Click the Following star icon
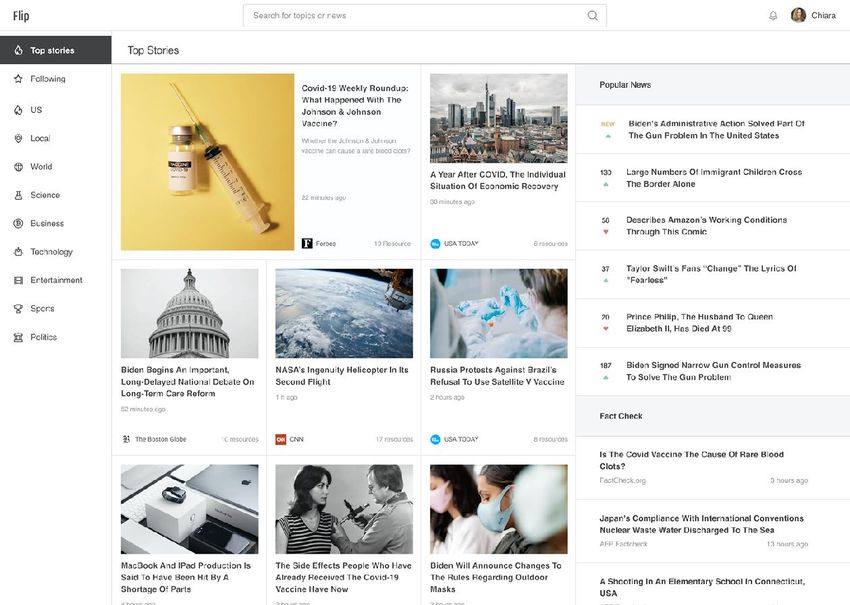The height and width of the screenshot is (605, 850). pos(18,79)
